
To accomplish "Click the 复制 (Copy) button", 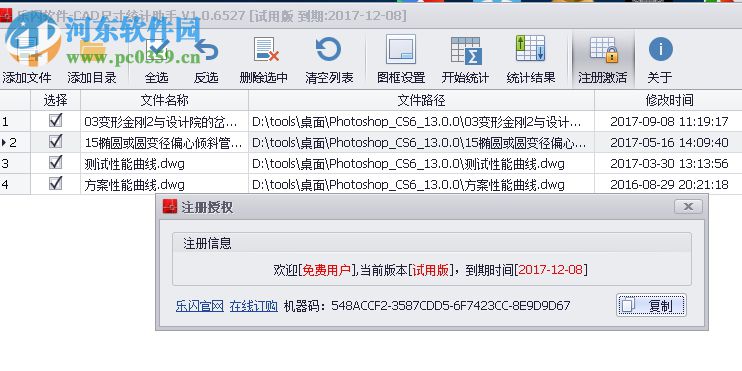I will click(652, 305).
